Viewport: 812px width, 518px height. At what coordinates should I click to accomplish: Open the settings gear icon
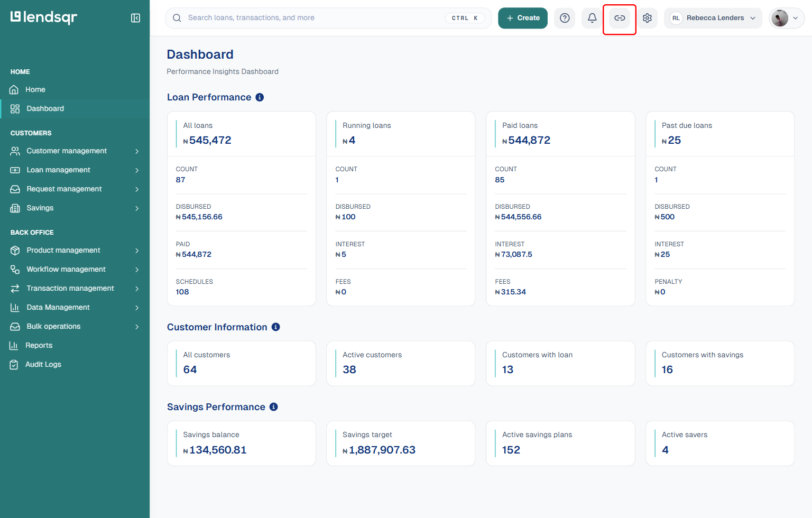point(647,18)
